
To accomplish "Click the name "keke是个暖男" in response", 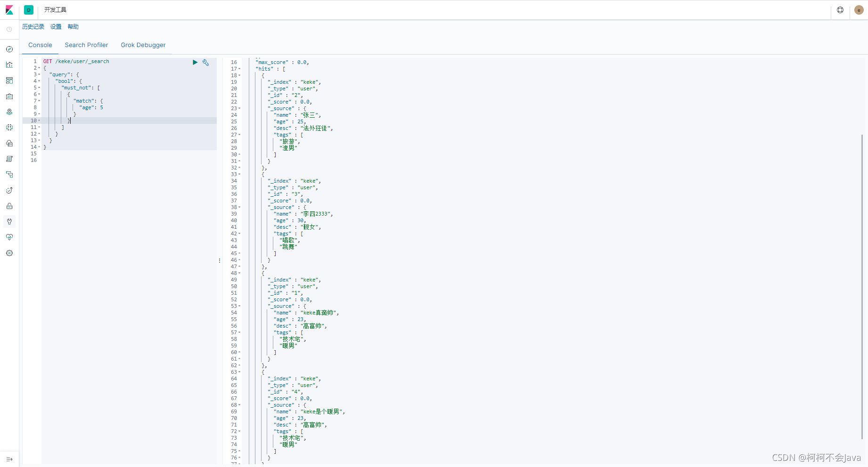I will click(x=322, y=412).
